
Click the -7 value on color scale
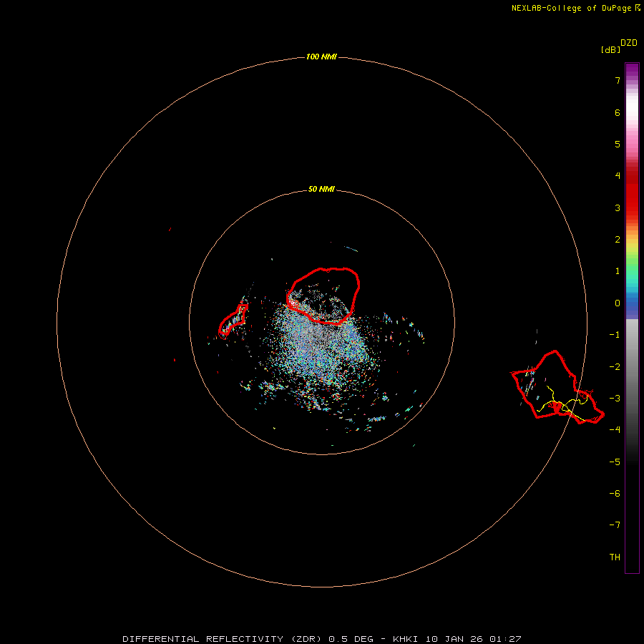(615, 525)
